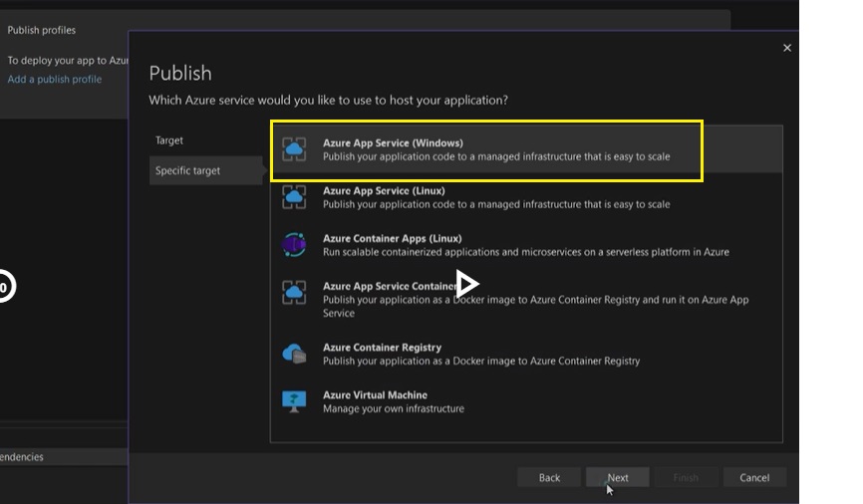Click the Back button
The width and height of the screenshot is (863, 504).
tap(549, 477)
